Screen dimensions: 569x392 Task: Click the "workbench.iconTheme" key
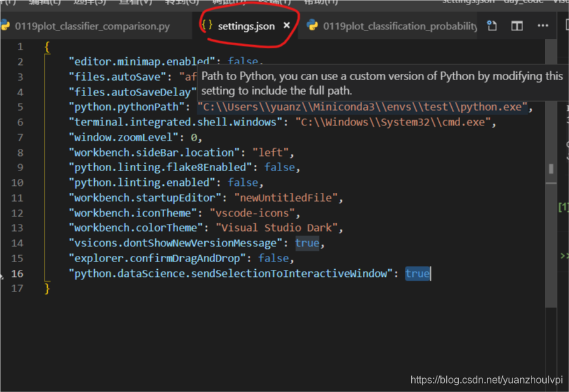133,213
